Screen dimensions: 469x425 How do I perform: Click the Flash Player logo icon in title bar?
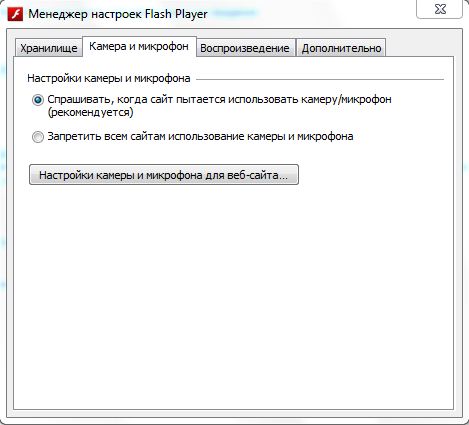pos(15,14)
